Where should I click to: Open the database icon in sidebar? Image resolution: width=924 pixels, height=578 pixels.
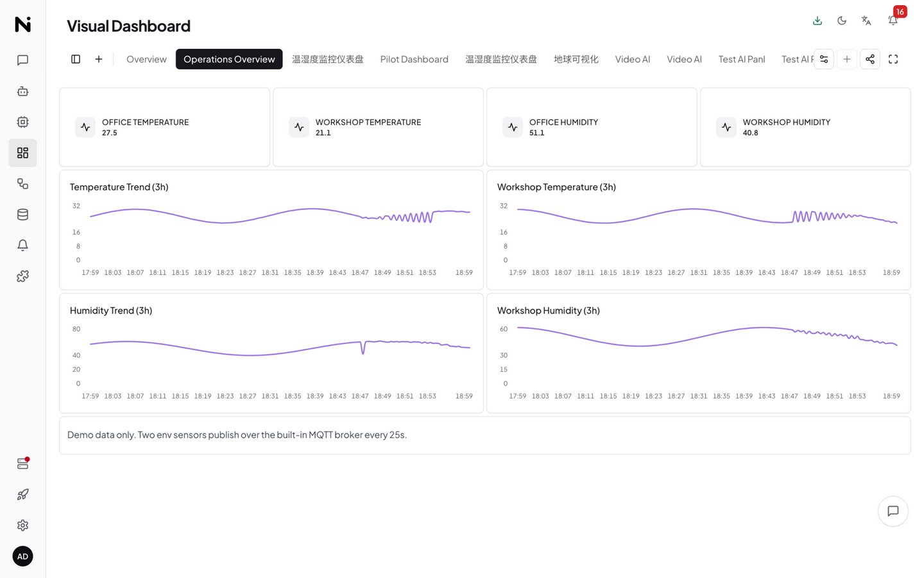(22, 215)
